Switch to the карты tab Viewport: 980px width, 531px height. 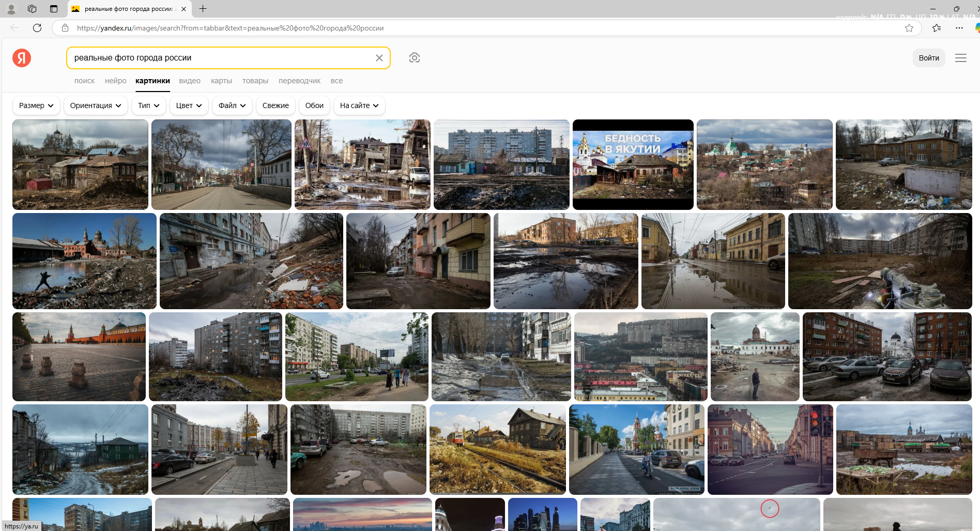pos(221,81)
